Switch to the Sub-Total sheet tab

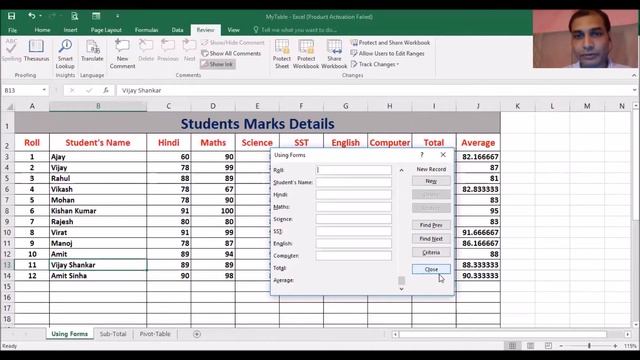coord(113,334)
